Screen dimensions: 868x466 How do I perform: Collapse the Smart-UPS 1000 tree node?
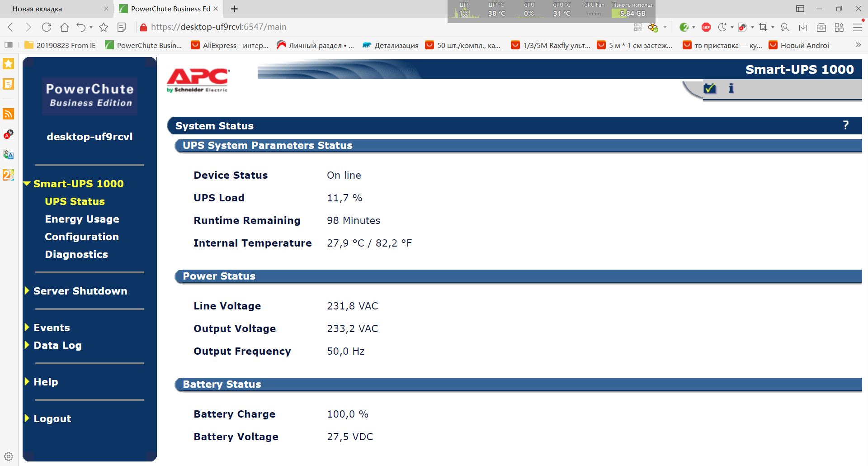tap(27, 184)
